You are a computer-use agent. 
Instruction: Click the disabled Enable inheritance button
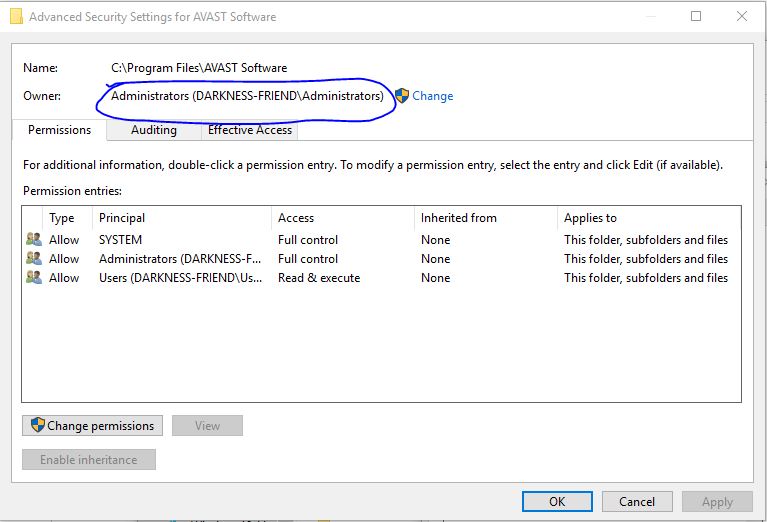point(89,459)
